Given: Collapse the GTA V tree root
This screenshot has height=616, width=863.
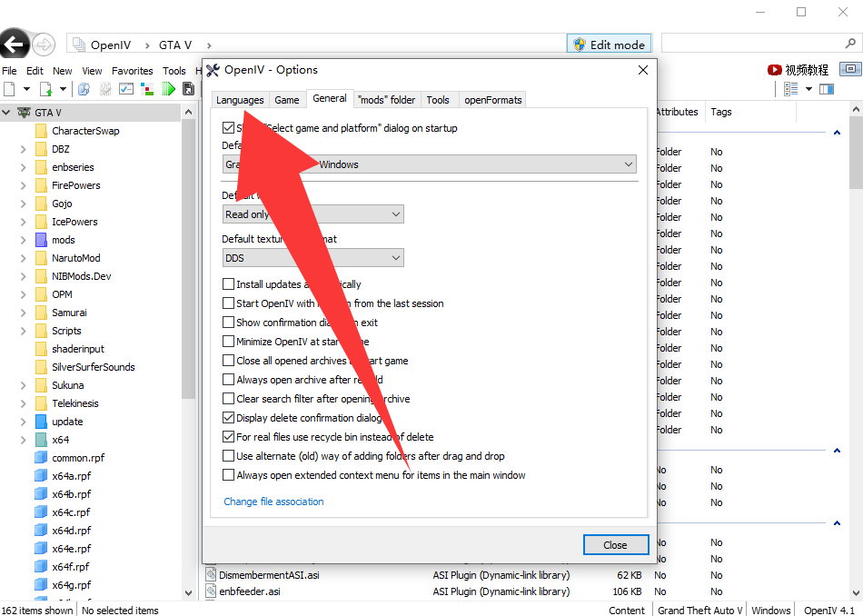Looking at the screenshot, I should [6, 113].
